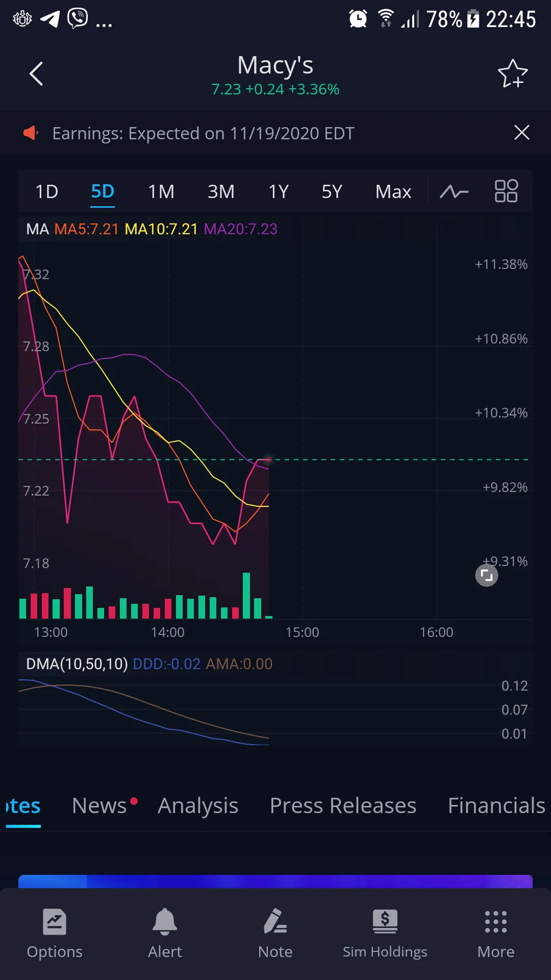Open the alarm clock status icon
This screenshot has height=980, width=551.
(x=358, y=19)
